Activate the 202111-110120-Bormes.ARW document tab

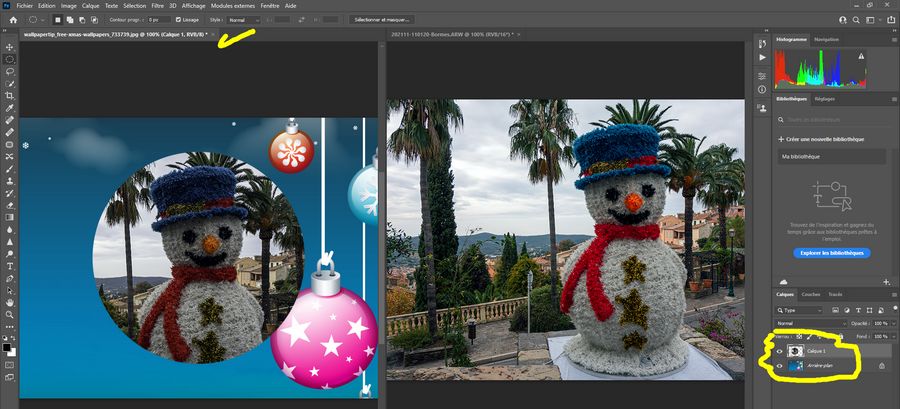pyautogui.click(x=451, y=34)
